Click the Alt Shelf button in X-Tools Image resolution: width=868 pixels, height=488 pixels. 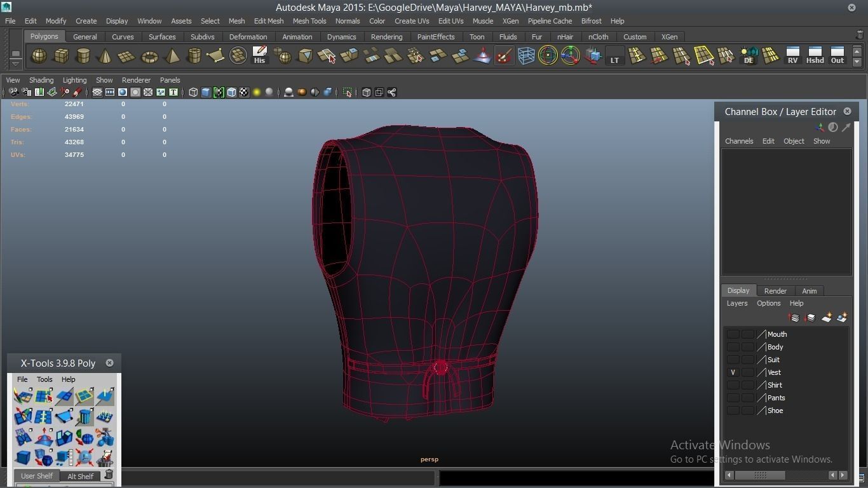[x=80, y=476]
